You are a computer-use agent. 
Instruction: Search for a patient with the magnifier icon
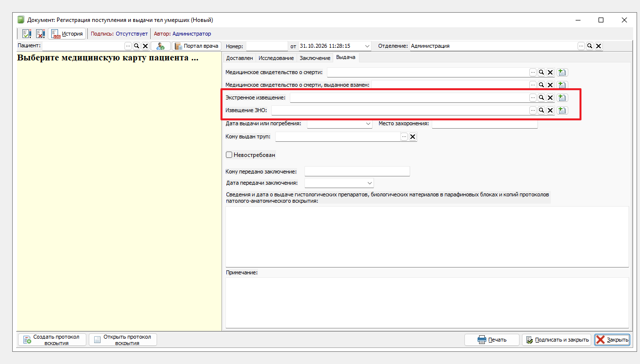point(137,46)
